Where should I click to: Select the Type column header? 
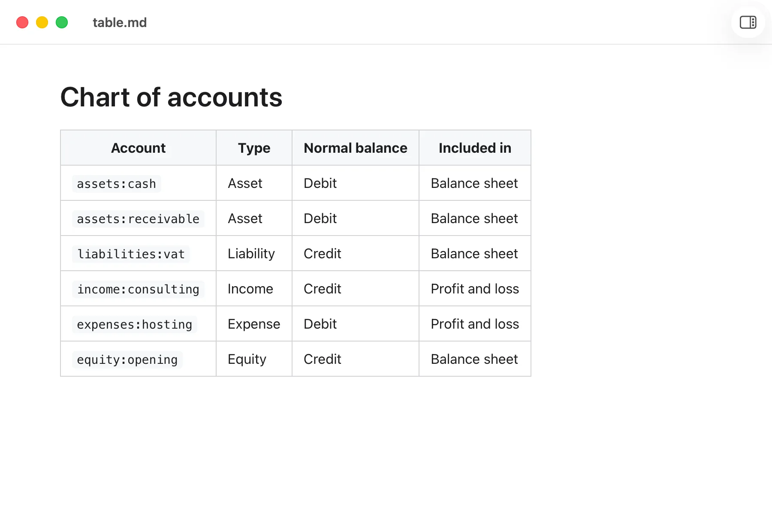pyautogui.click(x=254, y=148)
